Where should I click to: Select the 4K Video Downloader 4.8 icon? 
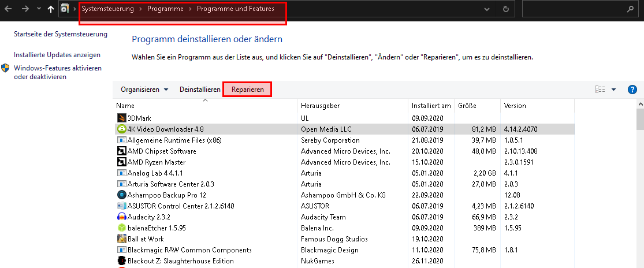[121, 129]
